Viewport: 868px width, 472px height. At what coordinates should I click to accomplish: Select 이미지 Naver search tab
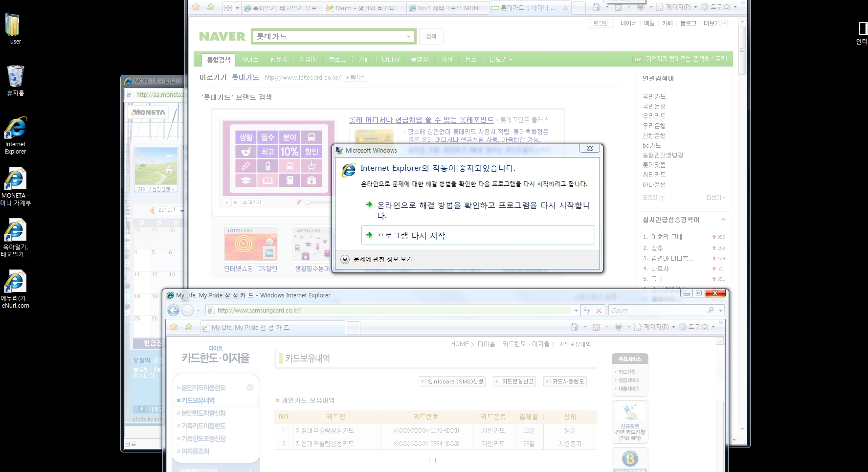[x=390, y=59]
